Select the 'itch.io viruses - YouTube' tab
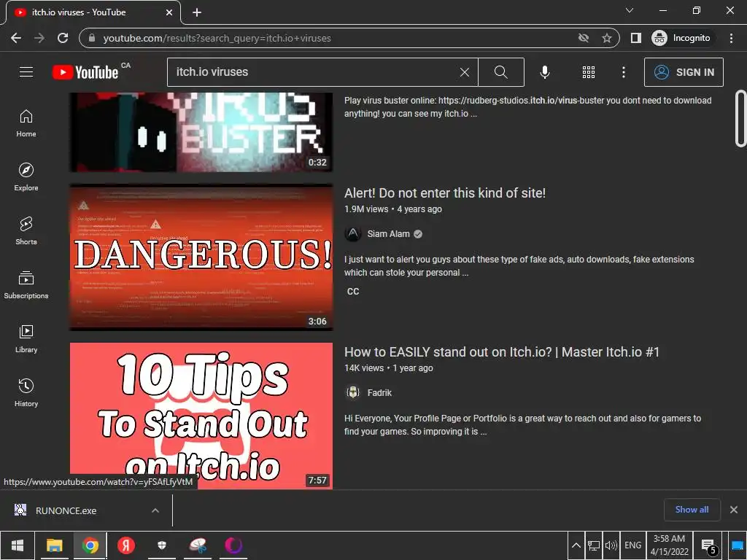 click(x=93, y=12)
